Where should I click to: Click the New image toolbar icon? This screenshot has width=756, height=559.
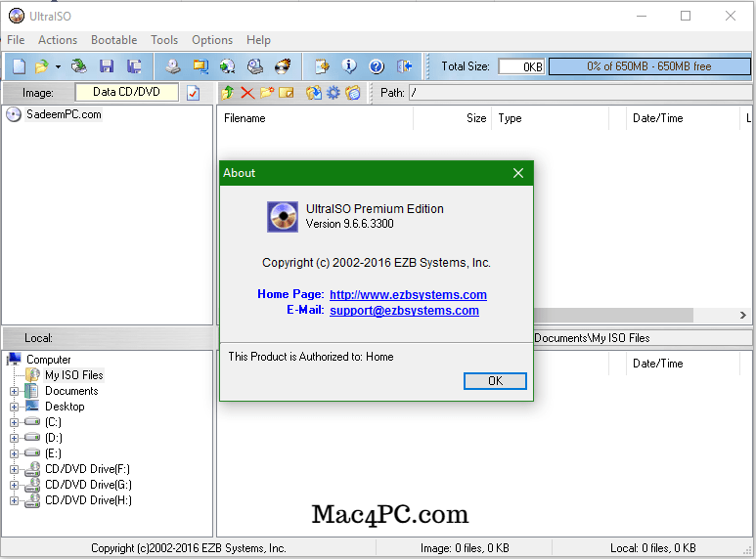point(19,66)
